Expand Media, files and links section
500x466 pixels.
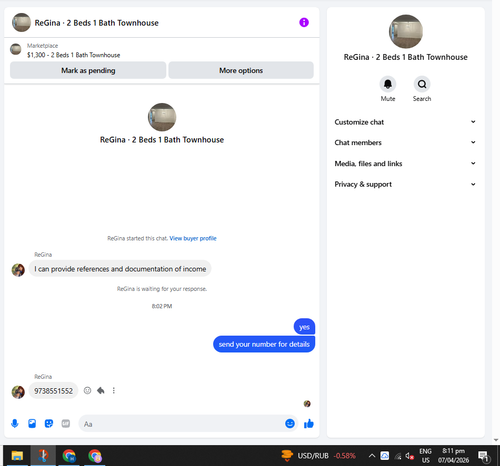click(405, 163)
